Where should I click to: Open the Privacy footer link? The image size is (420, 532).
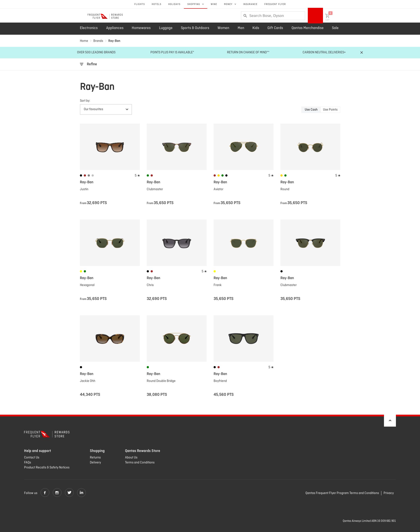click(x=389, y=493)
